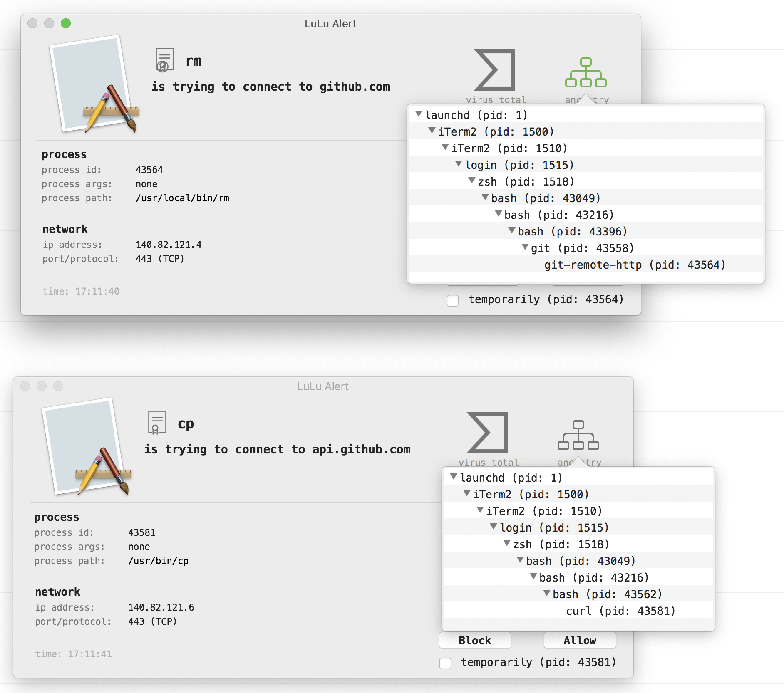Screen dimensions: 784x693
Task: Click process path /usr/local/bin/rm
Action: pos(182,198)
